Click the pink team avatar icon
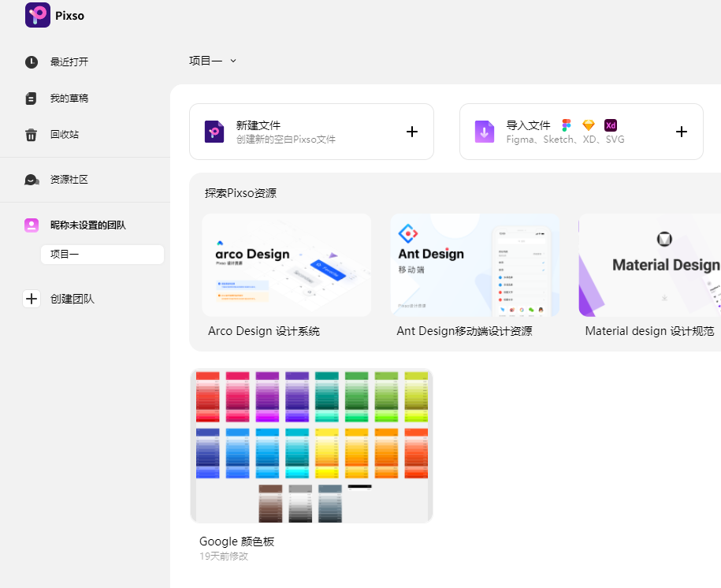The width and height of the screenshot is (721, 588). click(x=32, y=225)
